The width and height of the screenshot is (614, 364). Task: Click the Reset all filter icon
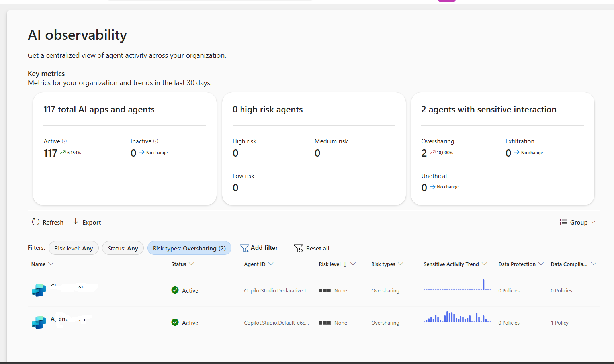[298, 248]
